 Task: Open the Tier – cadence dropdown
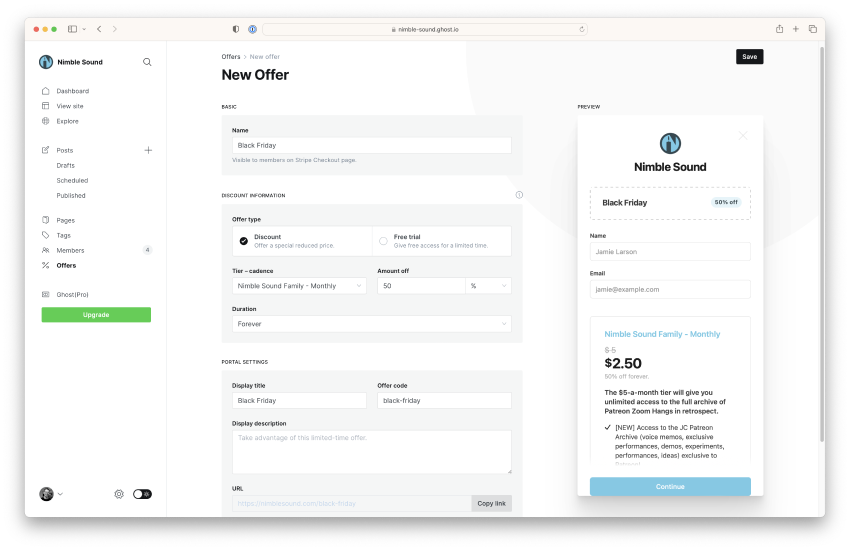tap(299, 286)
